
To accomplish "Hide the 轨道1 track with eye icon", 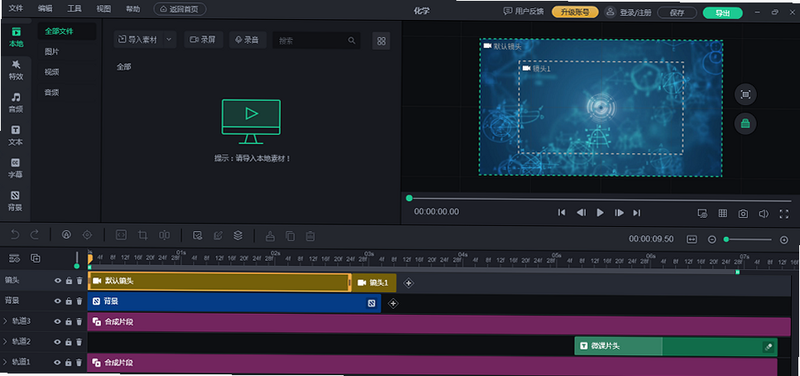I will coord(58,363).
